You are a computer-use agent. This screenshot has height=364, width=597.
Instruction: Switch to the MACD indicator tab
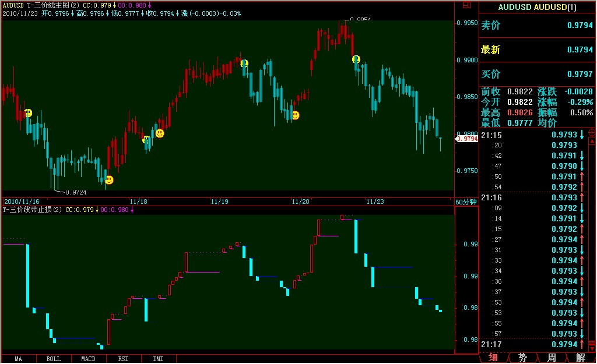pyautogui.click(x=89, y=359)
